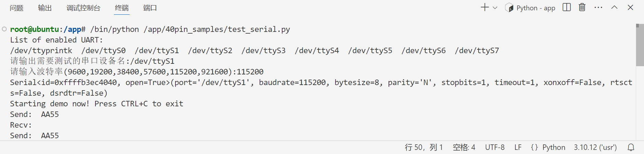Split the terminal panel
644x154 pixels.
(x=566, y=8)
